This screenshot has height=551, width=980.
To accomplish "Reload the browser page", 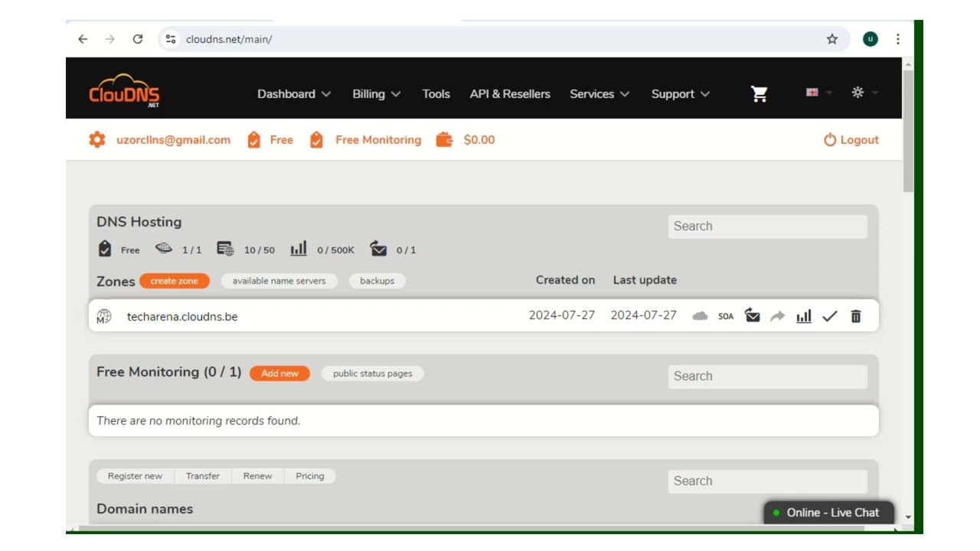I will pyautogui.click(x=138, y=39).
